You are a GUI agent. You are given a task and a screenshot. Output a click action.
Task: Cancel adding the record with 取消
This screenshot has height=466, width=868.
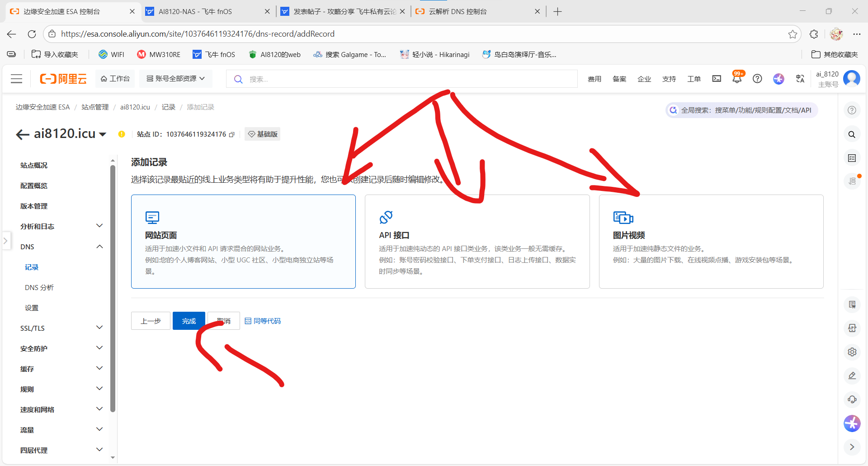click(224, 321)
